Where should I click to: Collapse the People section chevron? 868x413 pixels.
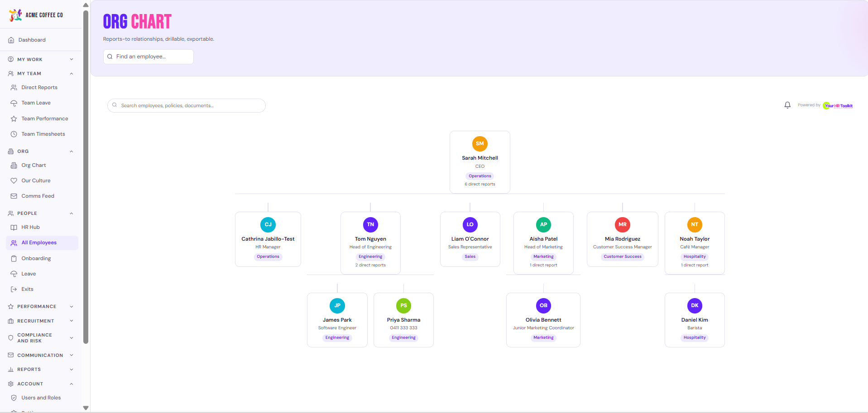[x=72, y=214]
